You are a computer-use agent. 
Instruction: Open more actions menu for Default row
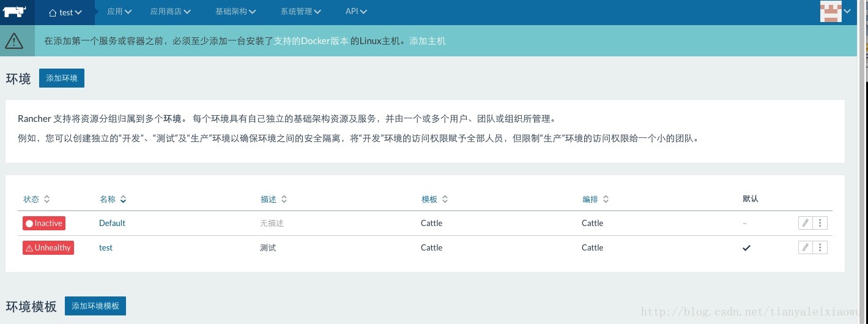tap(820, 223)
